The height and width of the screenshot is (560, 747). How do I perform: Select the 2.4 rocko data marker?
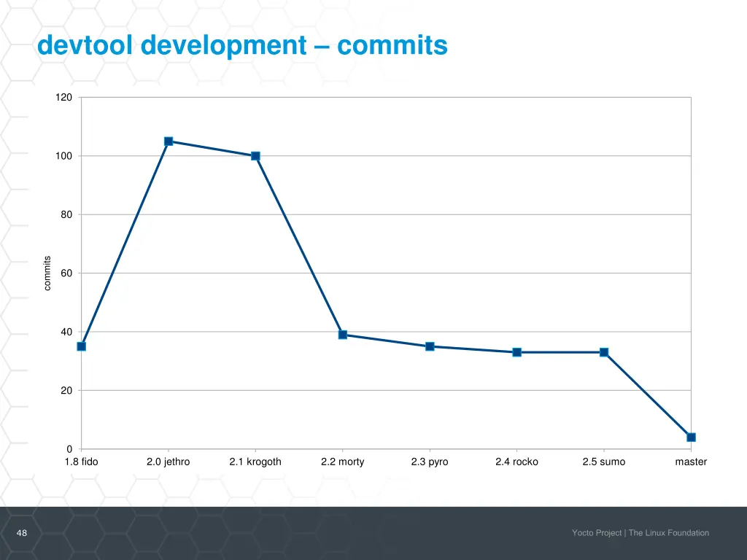(516, 352)
